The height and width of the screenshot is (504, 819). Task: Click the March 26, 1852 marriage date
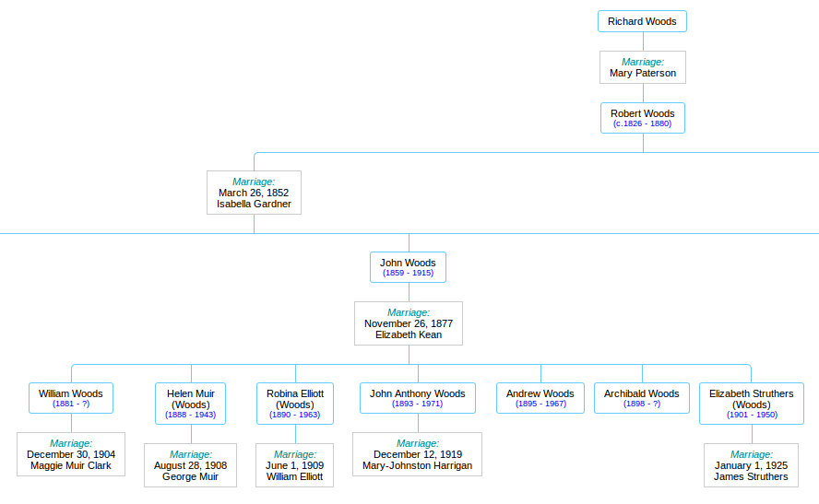(x=254, y=193)
